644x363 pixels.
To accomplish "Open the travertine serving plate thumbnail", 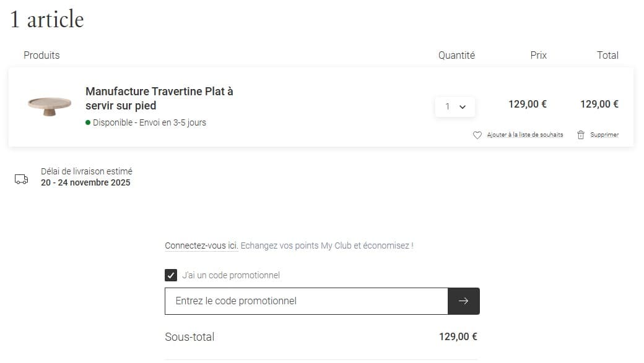I will [50, 105].
